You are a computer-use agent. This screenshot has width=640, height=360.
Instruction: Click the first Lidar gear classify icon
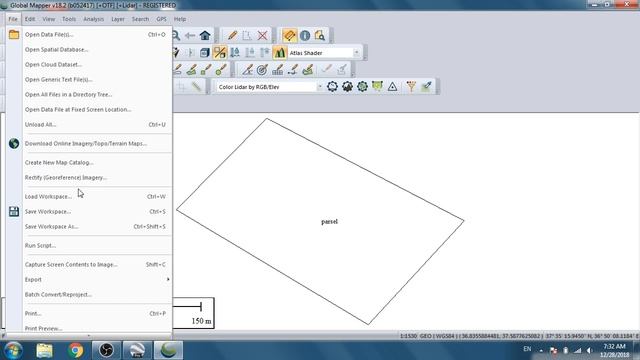point(332,87)
